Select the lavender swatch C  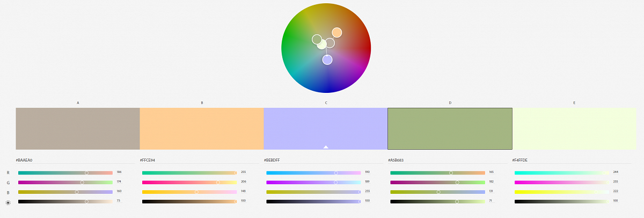point(326,128)
